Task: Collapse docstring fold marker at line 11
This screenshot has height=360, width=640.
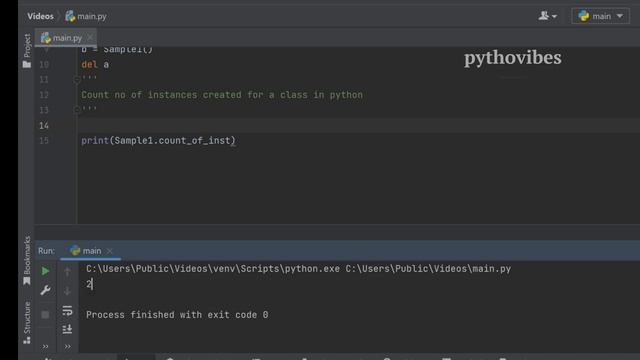Action: tap(76, 80)
